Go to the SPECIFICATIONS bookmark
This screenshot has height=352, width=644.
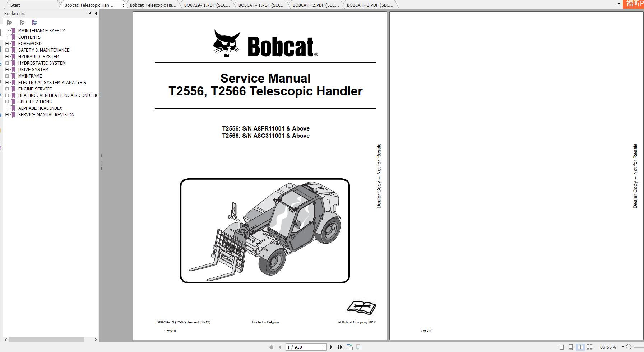(35, 102)
